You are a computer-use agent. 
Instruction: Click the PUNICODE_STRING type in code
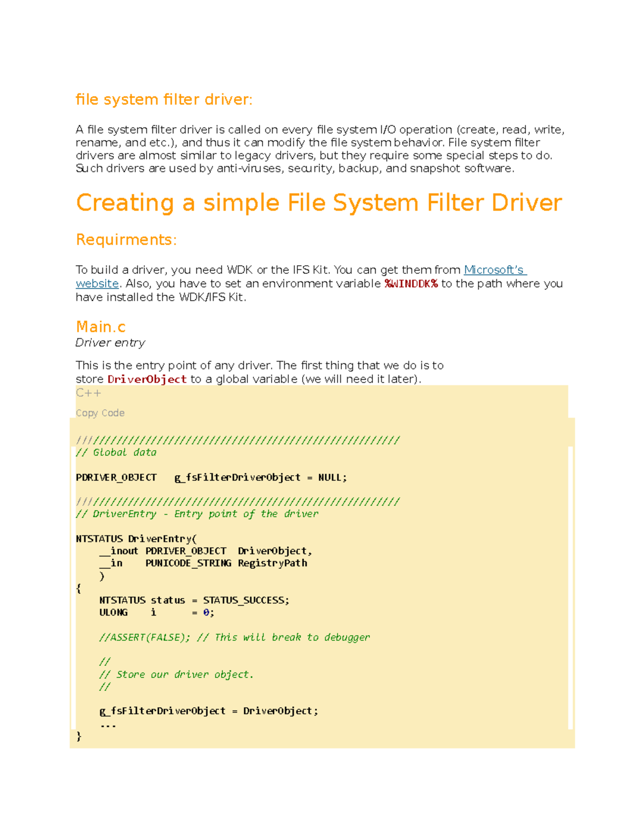(x=187, y=563)
